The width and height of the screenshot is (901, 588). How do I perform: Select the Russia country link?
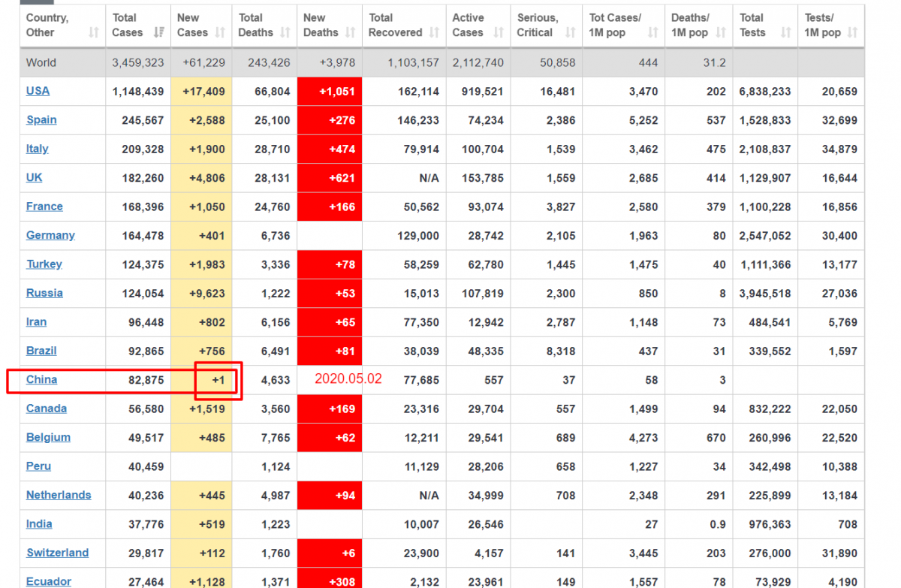pos(44,293)
